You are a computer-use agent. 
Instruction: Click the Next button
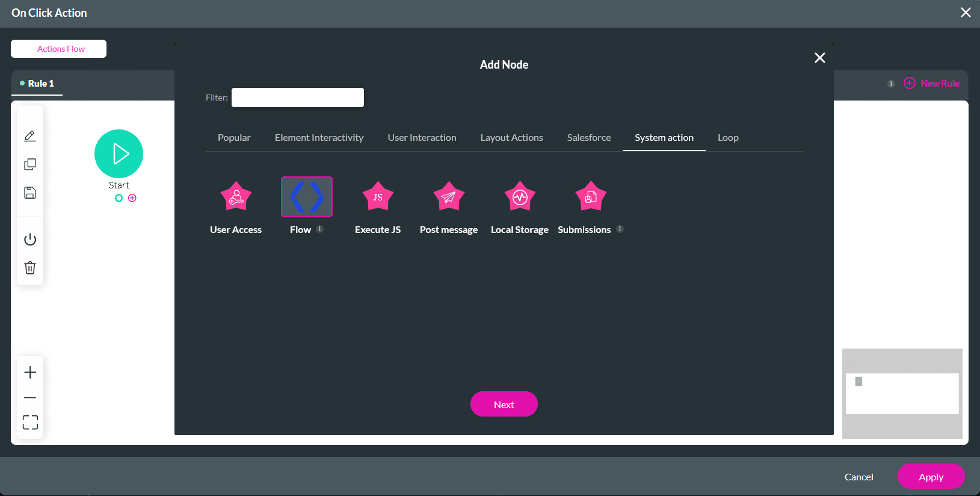tap(504, 404)
